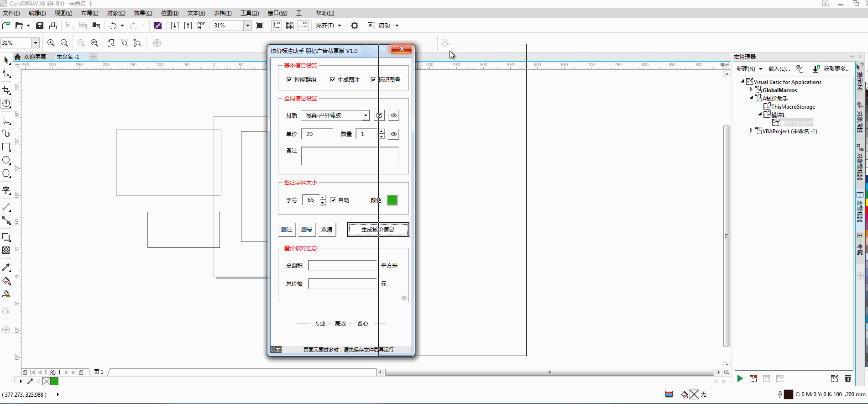Toggle the 智能群组 checkbox
The width and height of the screenshot is (868, 404).
[289, 79]
